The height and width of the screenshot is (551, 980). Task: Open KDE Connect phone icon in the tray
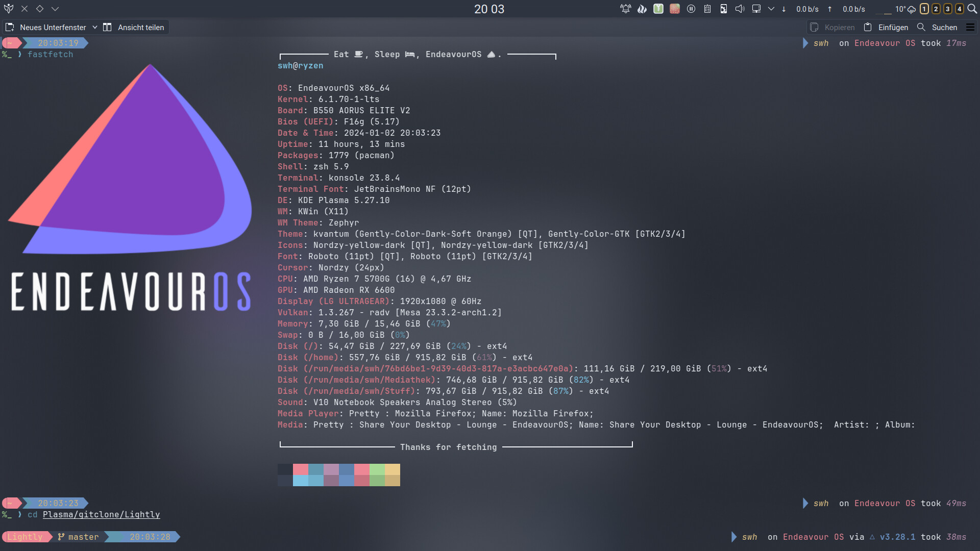pos(724,9)
